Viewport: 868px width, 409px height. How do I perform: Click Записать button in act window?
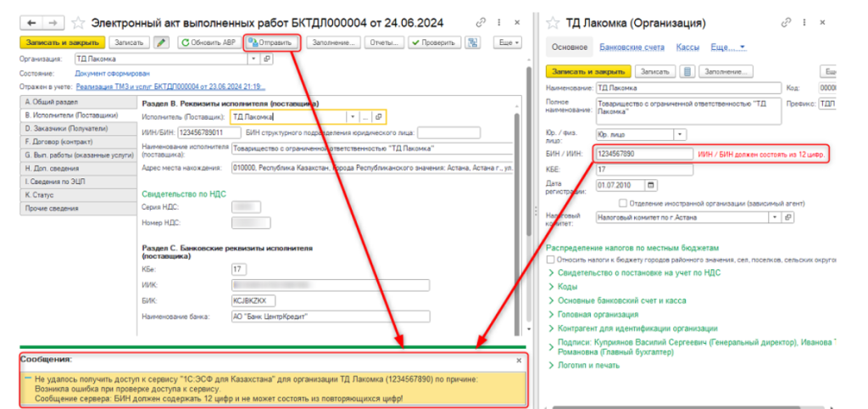click(129, 42)
